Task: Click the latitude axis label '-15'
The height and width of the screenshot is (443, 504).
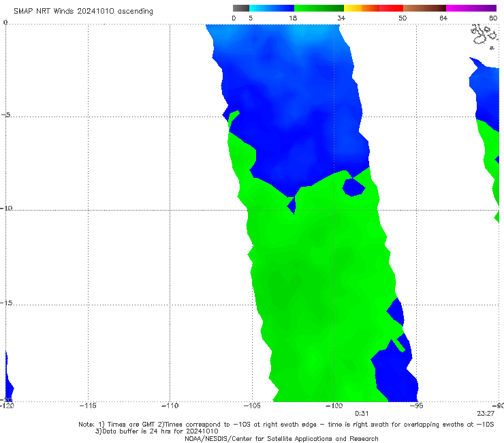Action: [6, 303]
